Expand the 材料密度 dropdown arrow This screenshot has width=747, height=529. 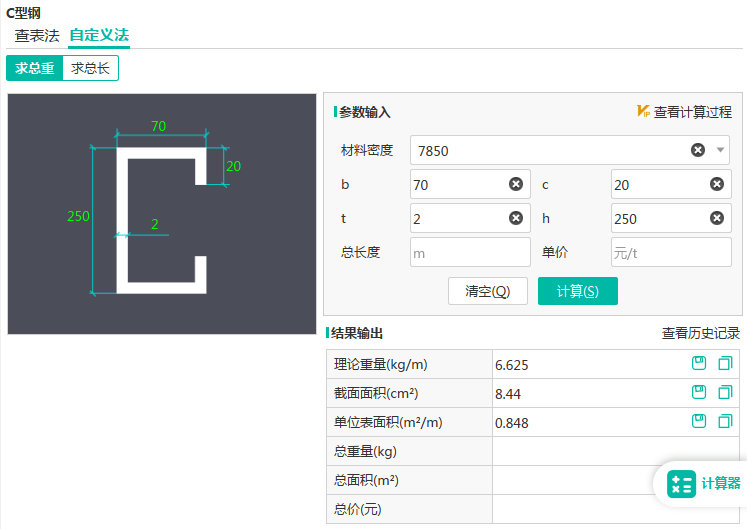pyautogui.click(x=720, y=150)
